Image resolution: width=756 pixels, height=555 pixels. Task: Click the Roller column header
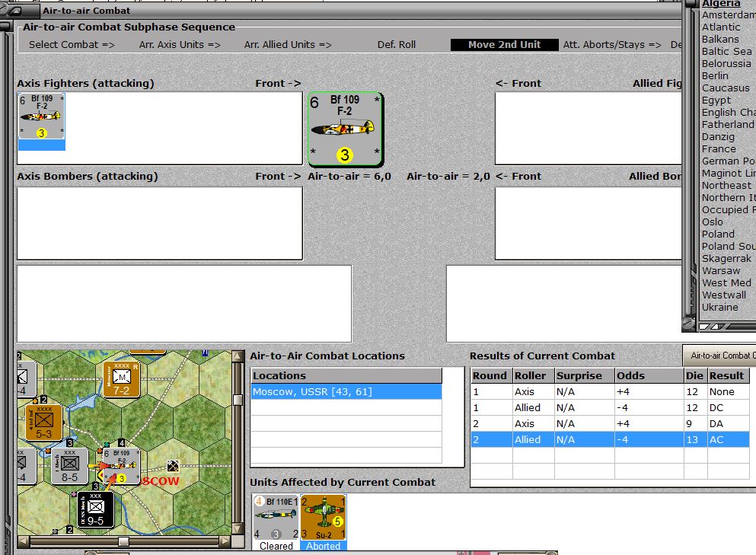tap(533, 375)
